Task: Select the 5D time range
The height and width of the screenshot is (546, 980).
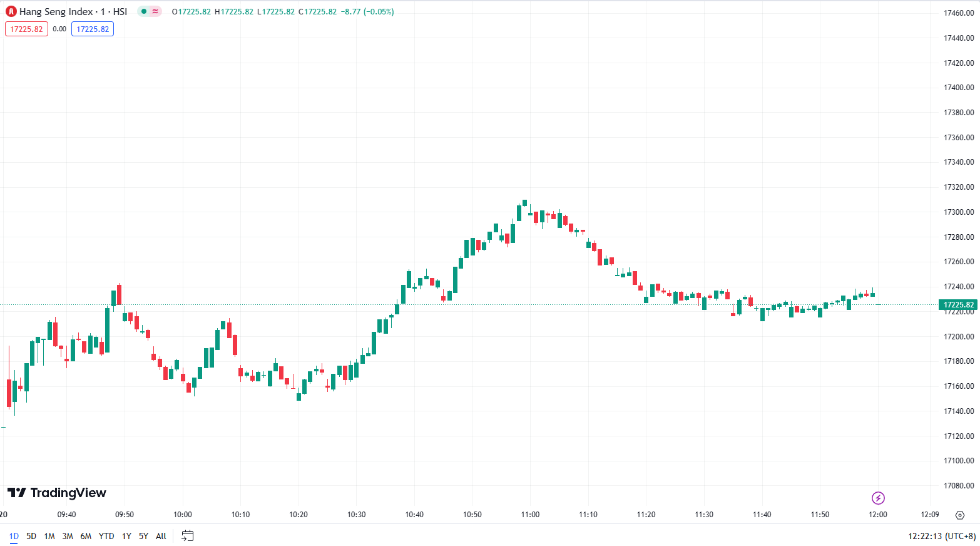Action: [x=31, y=536]
